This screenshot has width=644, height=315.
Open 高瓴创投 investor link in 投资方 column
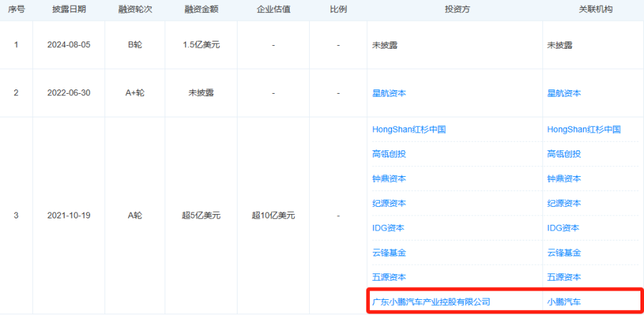pyautogui.click(x=389, y=154)
